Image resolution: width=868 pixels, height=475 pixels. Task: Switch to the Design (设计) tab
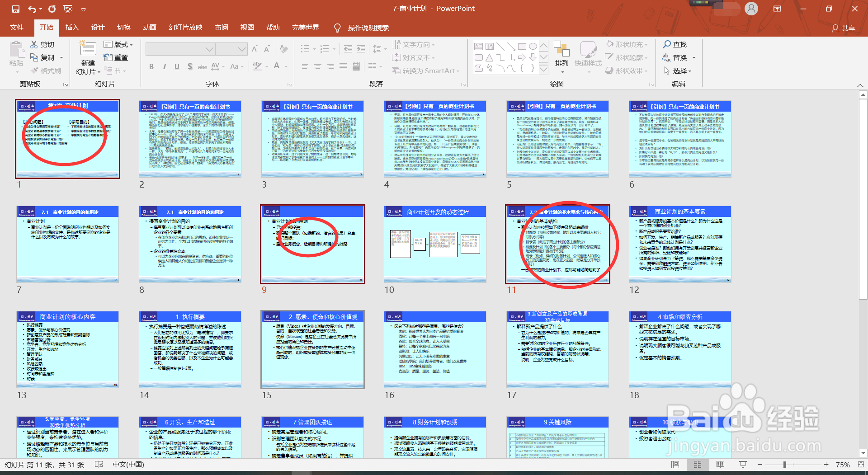pyautogui.click(x=98, y=28)
